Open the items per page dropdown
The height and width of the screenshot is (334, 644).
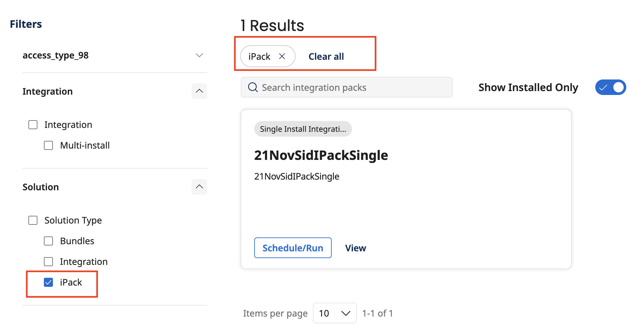335,313
